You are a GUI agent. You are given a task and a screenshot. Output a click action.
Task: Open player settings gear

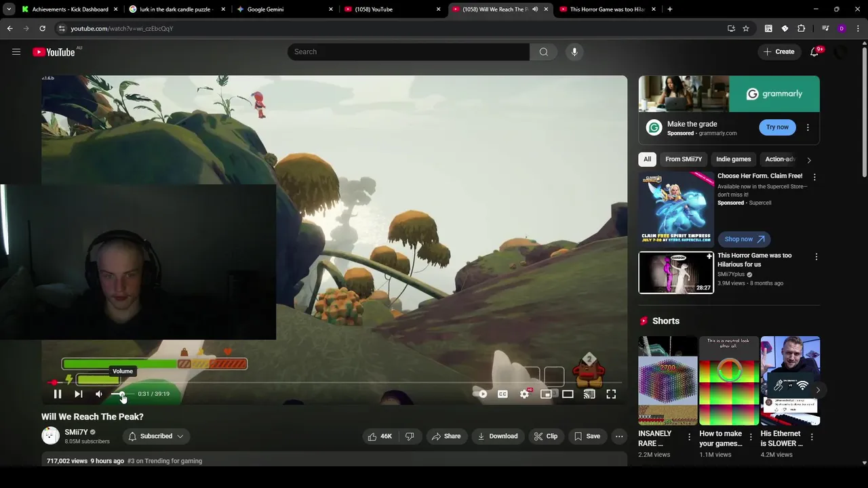pyautogui.click(x=524, y=394)
